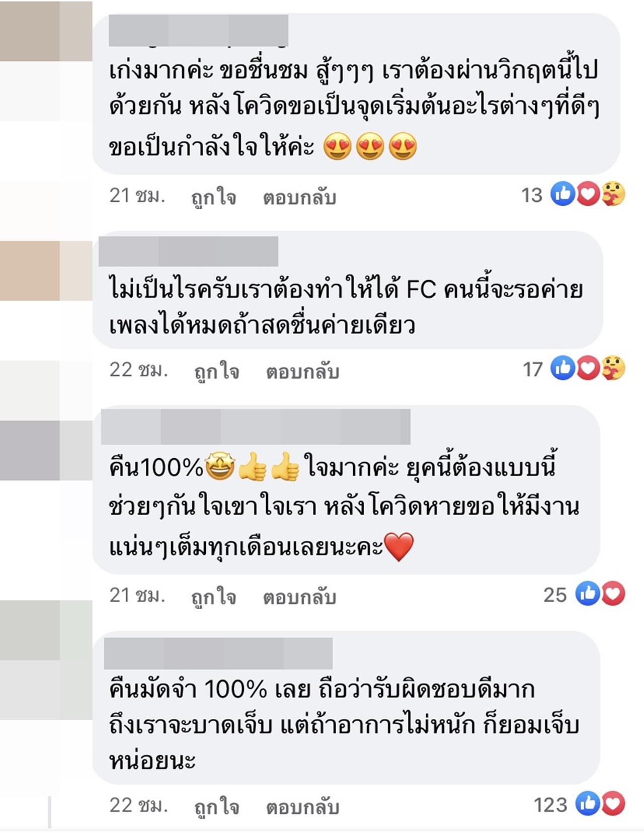Viewport: 644px width, 833px height.
Task: Open the reaction count 123 list
Action: pos(550,804)
